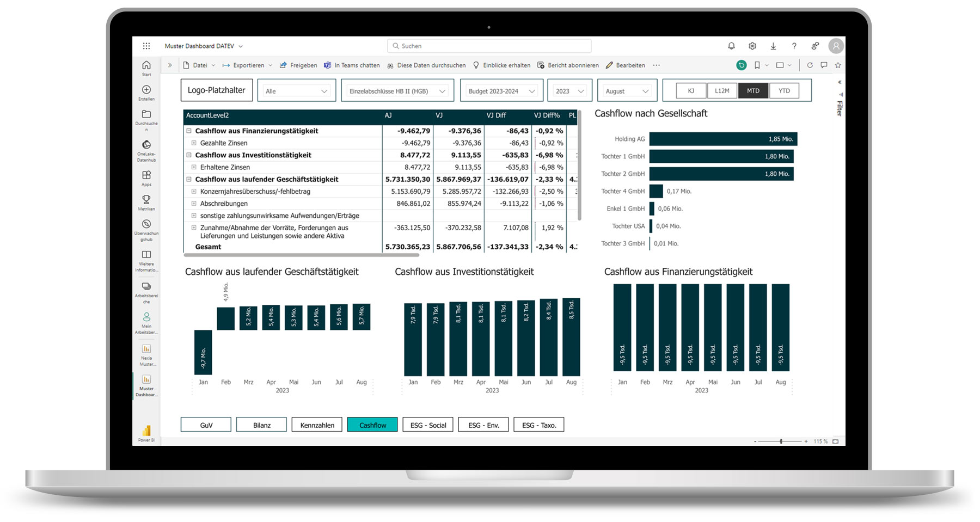
Task: Click the notifications bell icon
Action: pos(731,46)
